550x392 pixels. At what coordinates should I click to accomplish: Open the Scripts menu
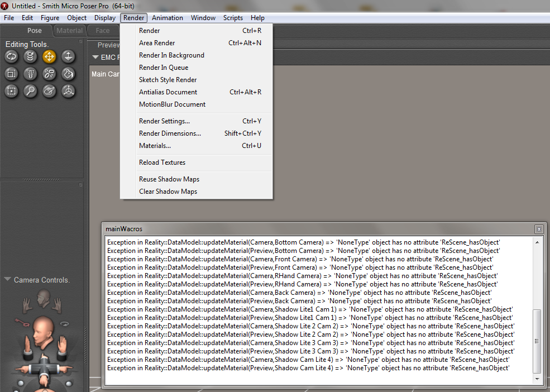coord(233,17)
